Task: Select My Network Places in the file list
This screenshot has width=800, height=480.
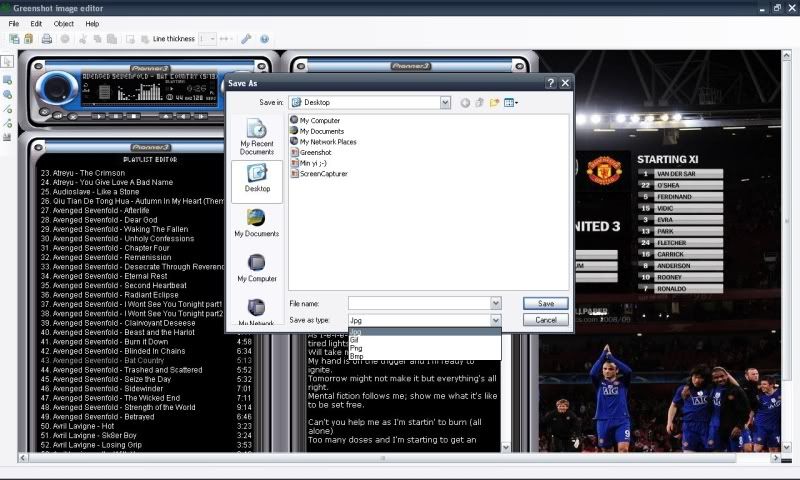Action: pyautogui.click(x=323, y=142)
